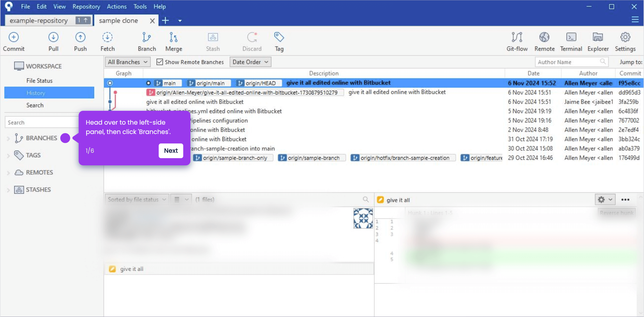Viewport: 644px width, 317px height.
Task: Select Search in workspace
Action: click(35, 105)
